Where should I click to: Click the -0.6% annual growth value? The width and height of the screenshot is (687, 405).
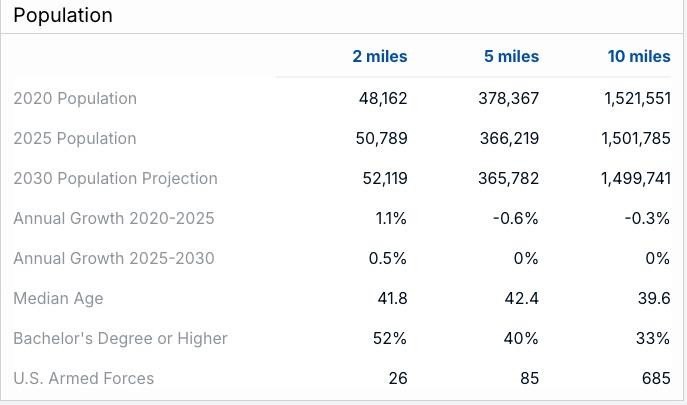tap(516, 218)
